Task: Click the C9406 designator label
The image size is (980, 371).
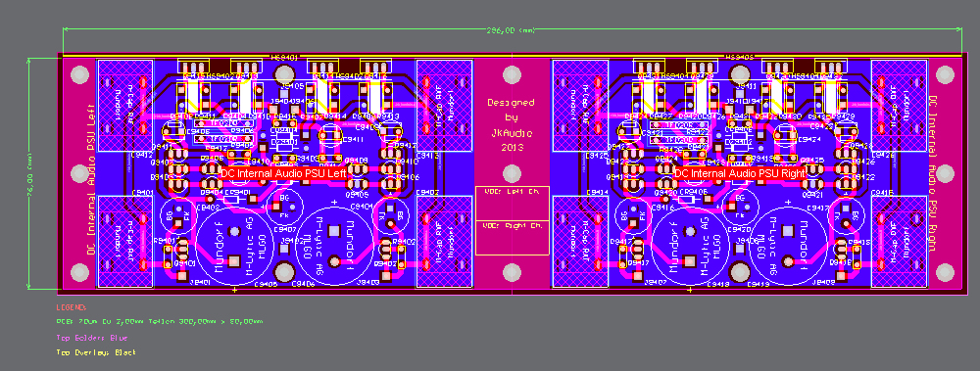Action: (303, 284)
